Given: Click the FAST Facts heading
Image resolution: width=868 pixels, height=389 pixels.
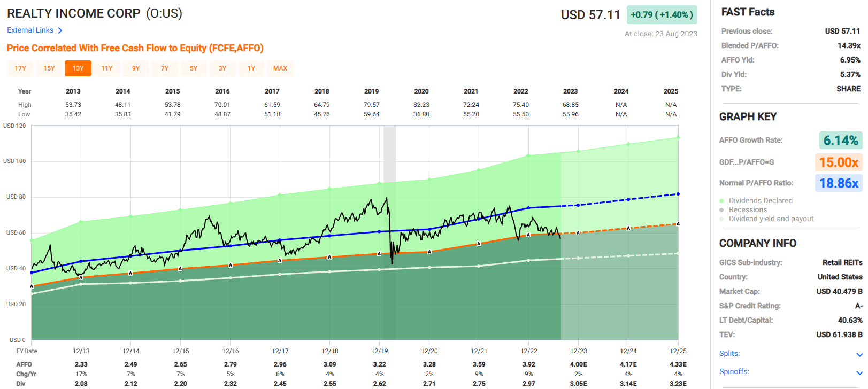Looking at the screenshot, I should pos(748,12).
